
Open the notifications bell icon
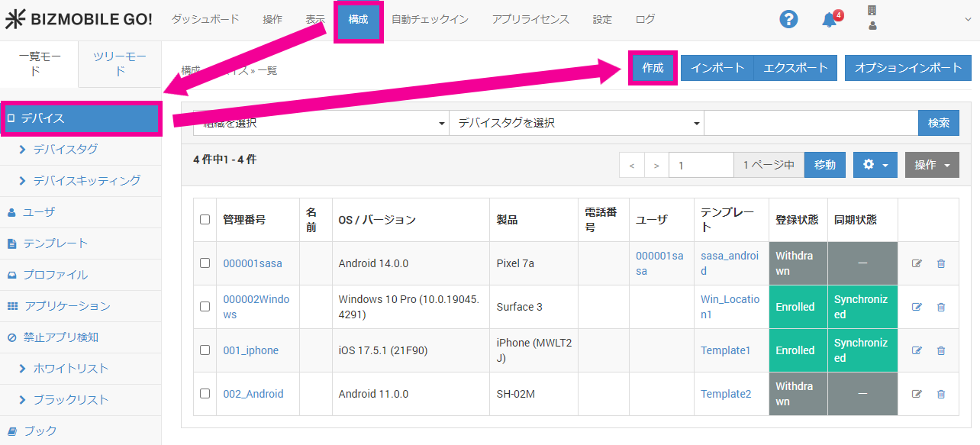pos(830,20)
